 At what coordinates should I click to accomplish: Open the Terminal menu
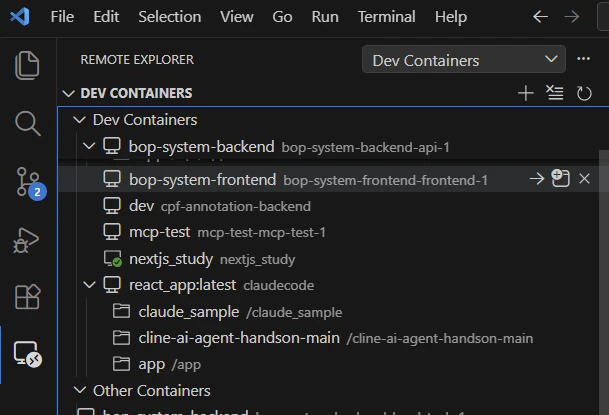(x=386, y=17)
